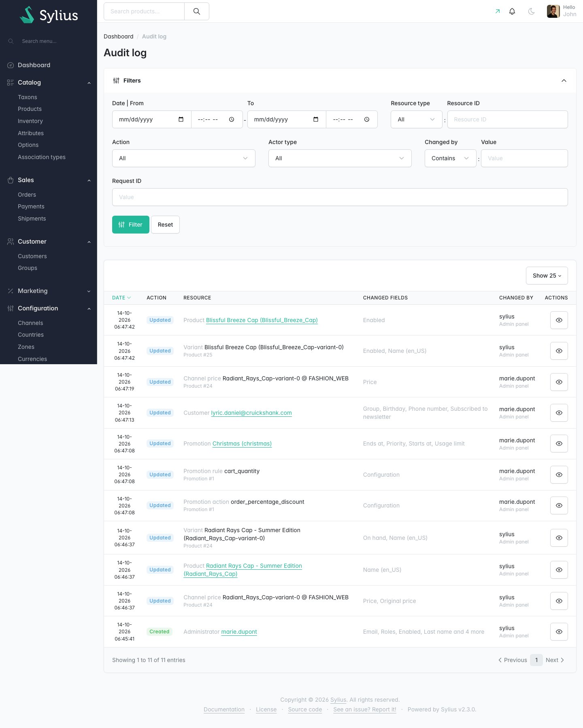This screenshot has width=583, height=728.
Task: View details of the Price, Original price entry
Action: point(559,601)
